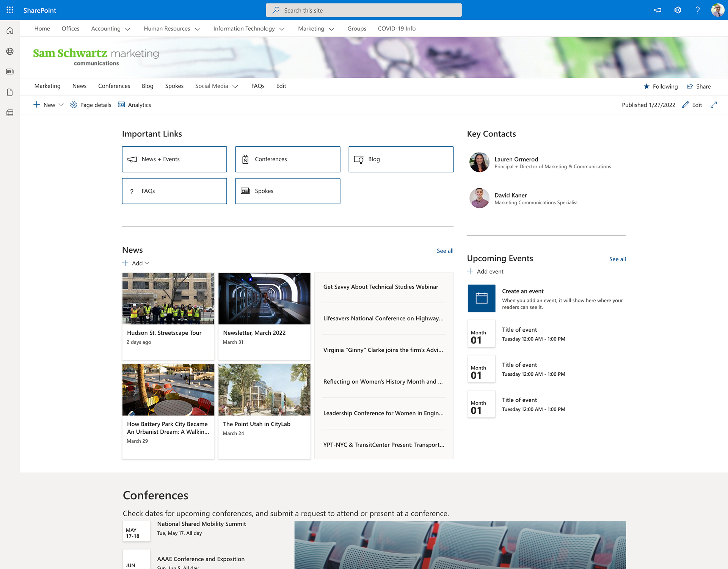
Task: Click See all link for Upcoming Events
Action: pyautogui.click(x=617, y=259)
